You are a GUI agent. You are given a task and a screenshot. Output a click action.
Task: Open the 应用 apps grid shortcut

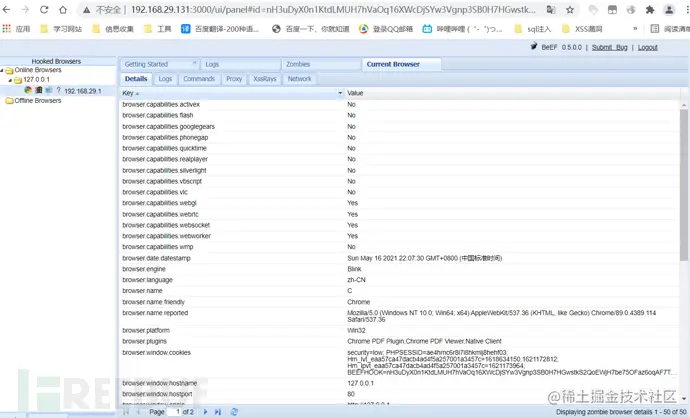click(x=16, y=29)
